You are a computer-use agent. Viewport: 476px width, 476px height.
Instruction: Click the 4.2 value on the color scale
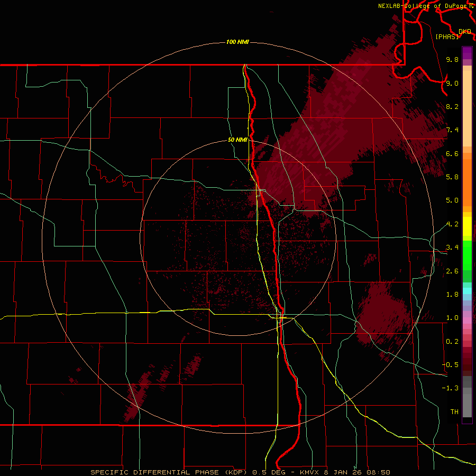click(452, 224)
